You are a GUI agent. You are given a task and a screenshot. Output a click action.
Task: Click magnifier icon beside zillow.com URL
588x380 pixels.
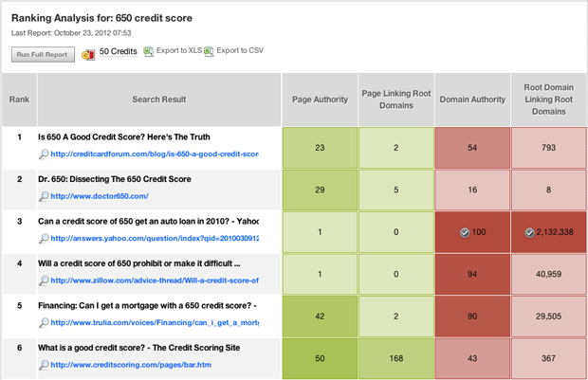[44, 280]
